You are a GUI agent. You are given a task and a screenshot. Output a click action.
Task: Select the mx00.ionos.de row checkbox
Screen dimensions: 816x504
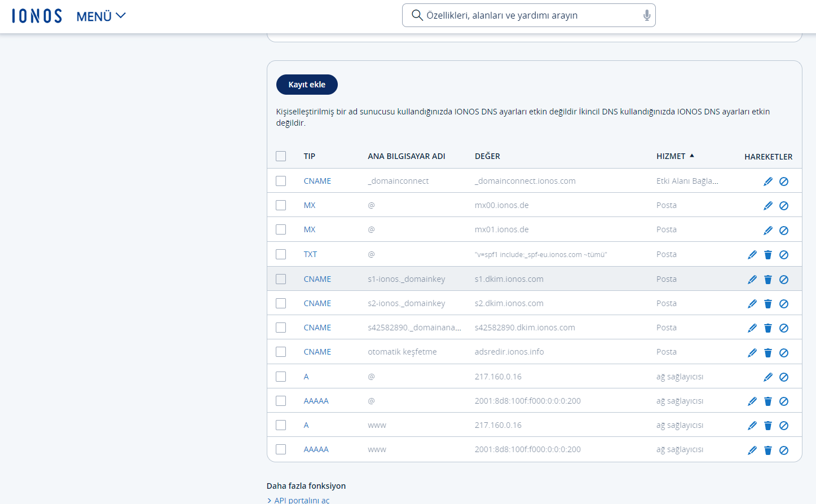281,205
